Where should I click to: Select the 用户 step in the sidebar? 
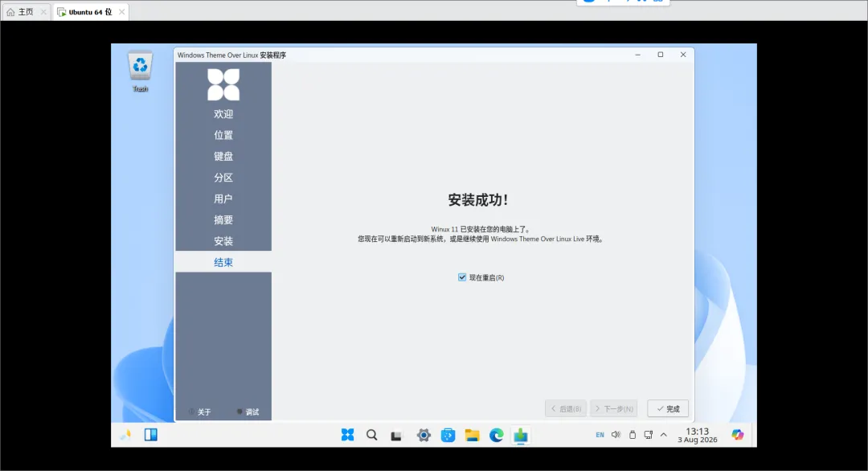(x=223, y=199)
